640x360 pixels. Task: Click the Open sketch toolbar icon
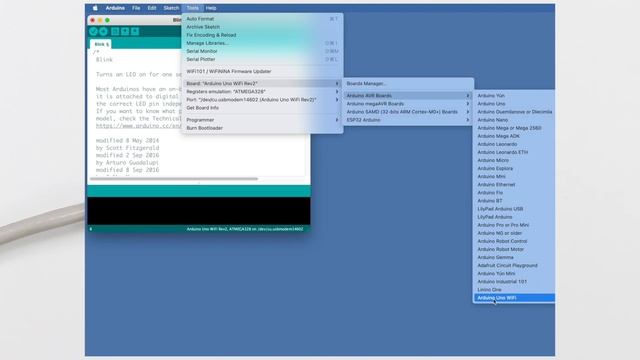pyautogui.click(x=125, y=31)
